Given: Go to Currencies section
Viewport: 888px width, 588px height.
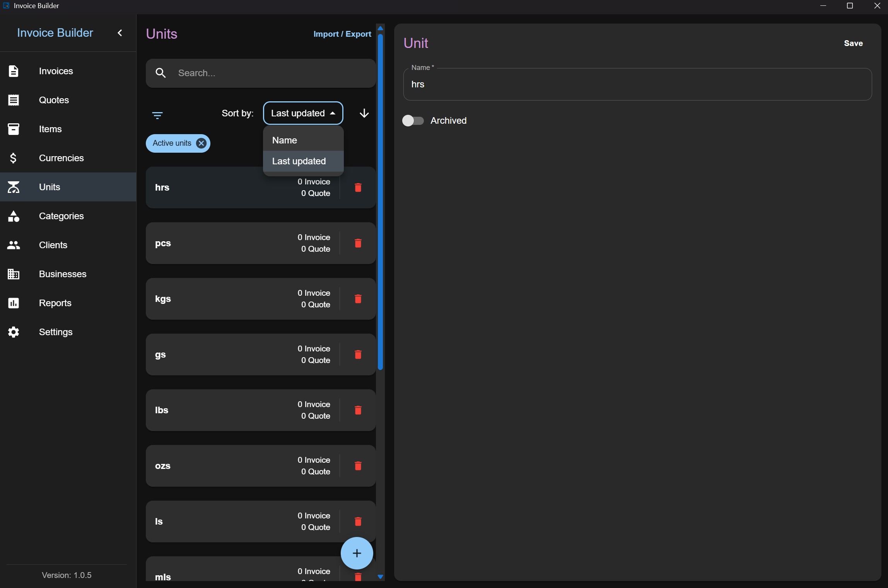Looking at the screenshot, I should (x=68, y=158).
